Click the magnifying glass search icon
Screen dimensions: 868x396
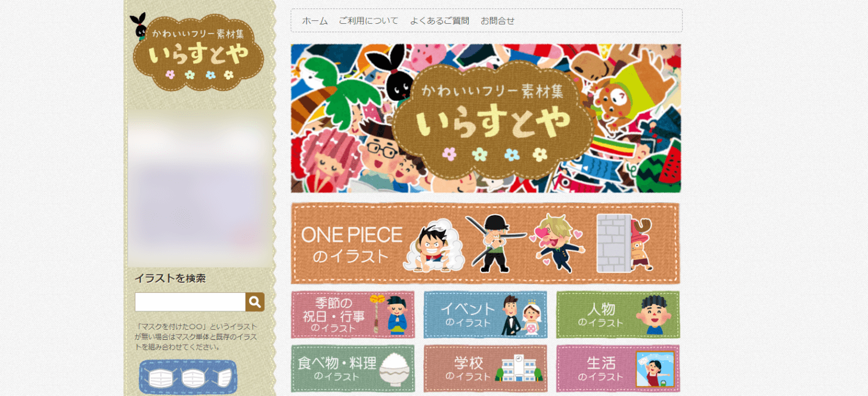tap(255, 302)
